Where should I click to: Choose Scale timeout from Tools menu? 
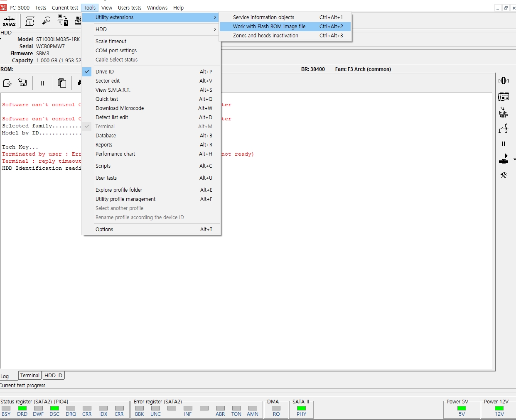coord(151,42)
